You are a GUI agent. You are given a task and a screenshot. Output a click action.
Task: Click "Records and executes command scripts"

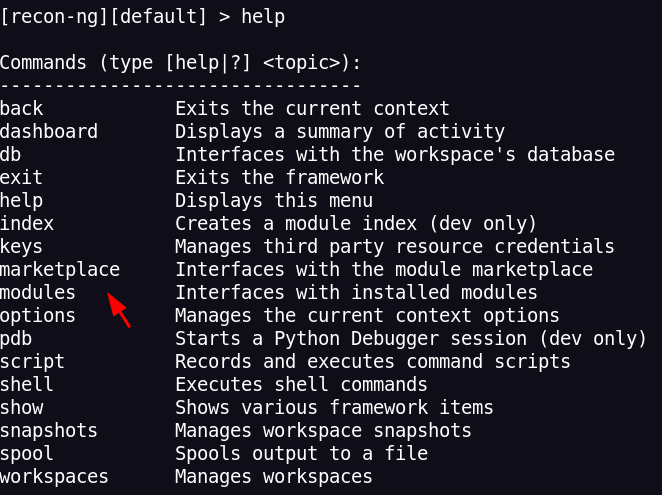[x=373, y=362]
